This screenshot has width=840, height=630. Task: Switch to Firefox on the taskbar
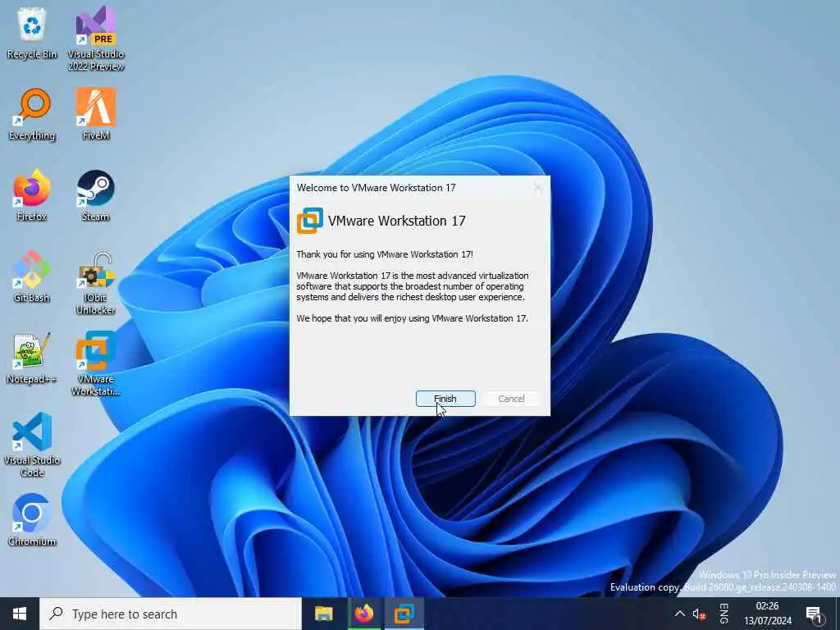tap(363, 614)
